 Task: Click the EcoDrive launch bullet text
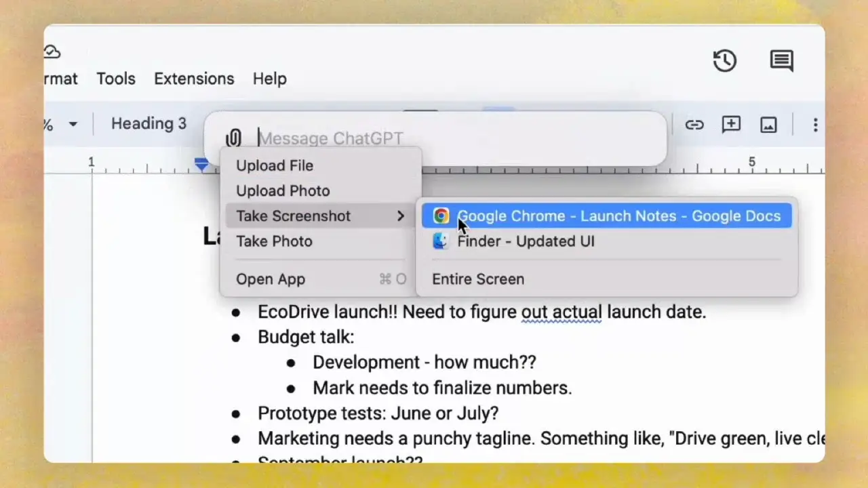[482, 312]
